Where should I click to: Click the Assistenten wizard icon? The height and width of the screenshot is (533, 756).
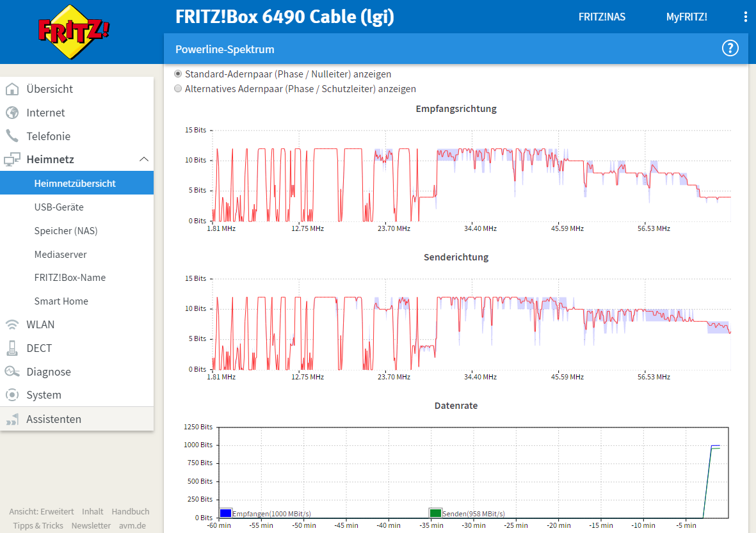point(12,419)
